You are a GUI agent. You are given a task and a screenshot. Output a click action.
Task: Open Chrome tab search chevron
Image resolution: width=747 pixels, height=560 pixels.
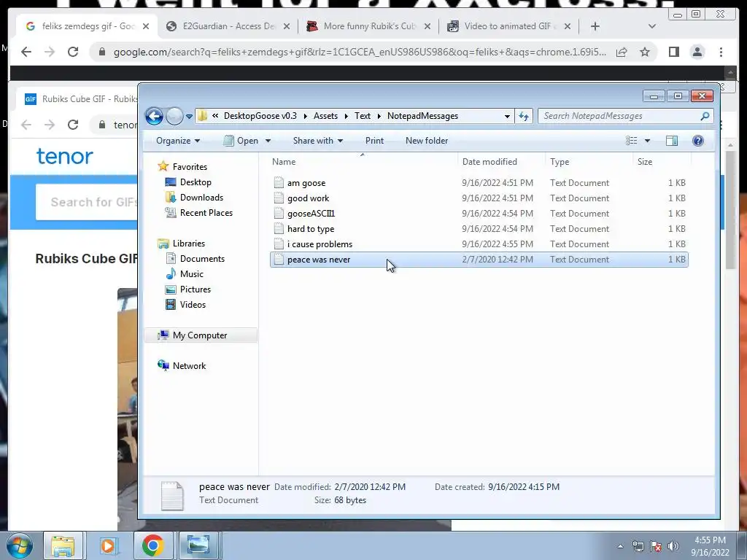652,27
